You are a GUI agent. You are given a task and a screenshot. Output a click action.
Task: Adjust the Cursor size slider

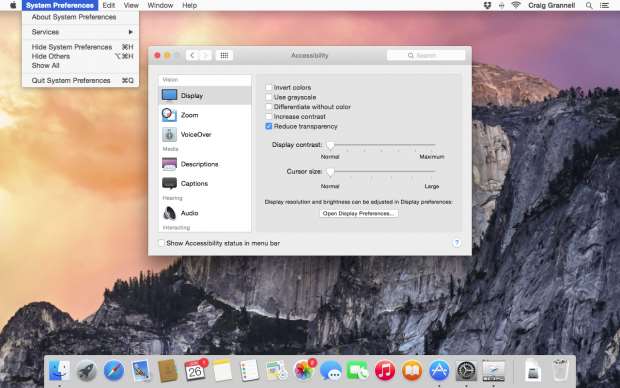click(331, 172)
